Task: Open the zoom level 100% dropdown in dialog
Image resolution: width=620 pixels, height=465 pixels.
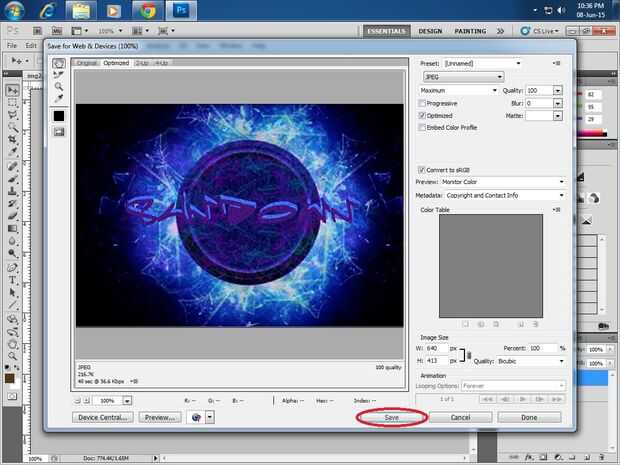Action: 127,401
